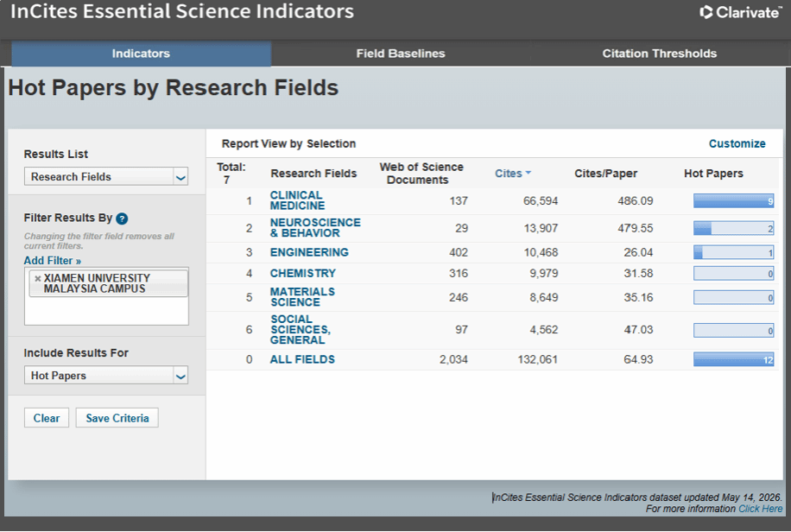Click the Chemistry hot papers bar
Viewport: 791px width, 532px height.
point(733,274)
